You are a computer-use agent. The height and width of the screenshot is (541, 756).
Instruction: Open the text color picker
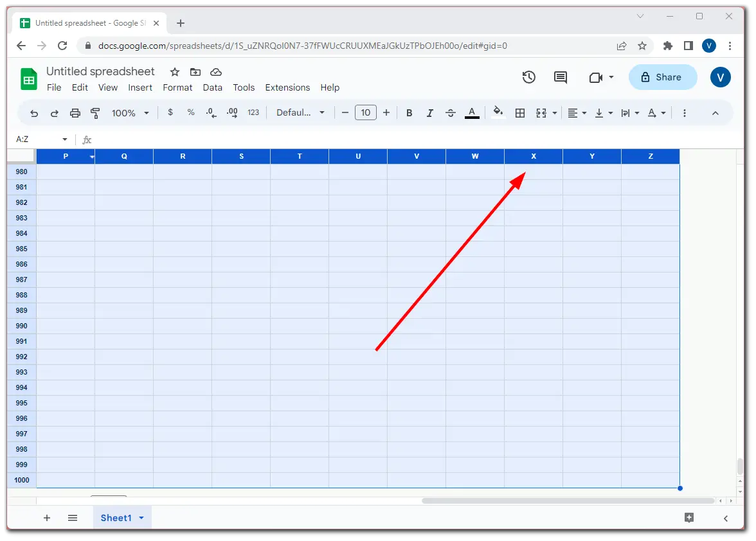(x=472, y=112)
